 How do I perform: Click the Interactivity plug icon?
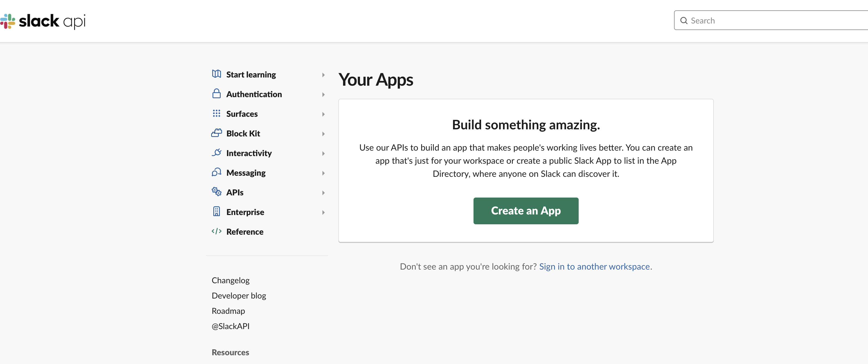tap(216, 153)
